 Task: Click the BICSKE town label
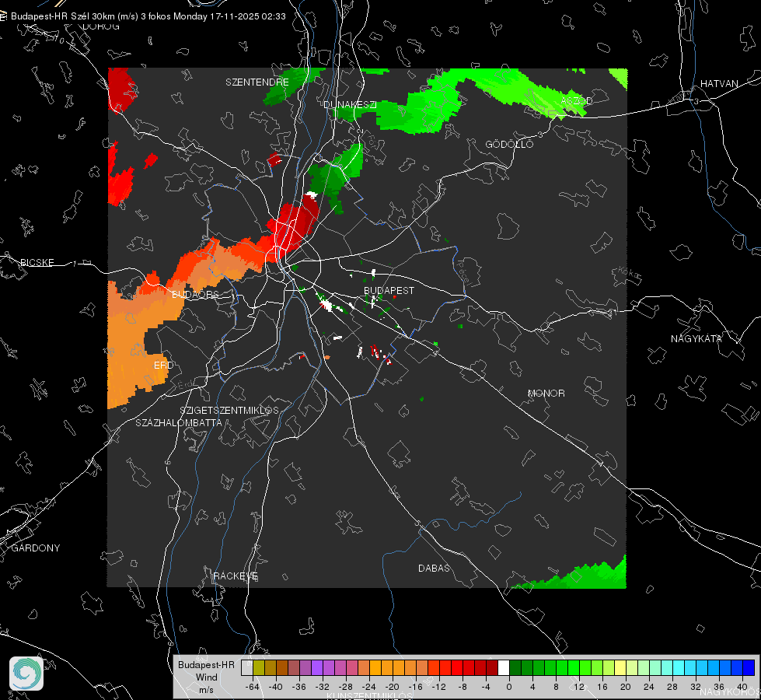37,262
